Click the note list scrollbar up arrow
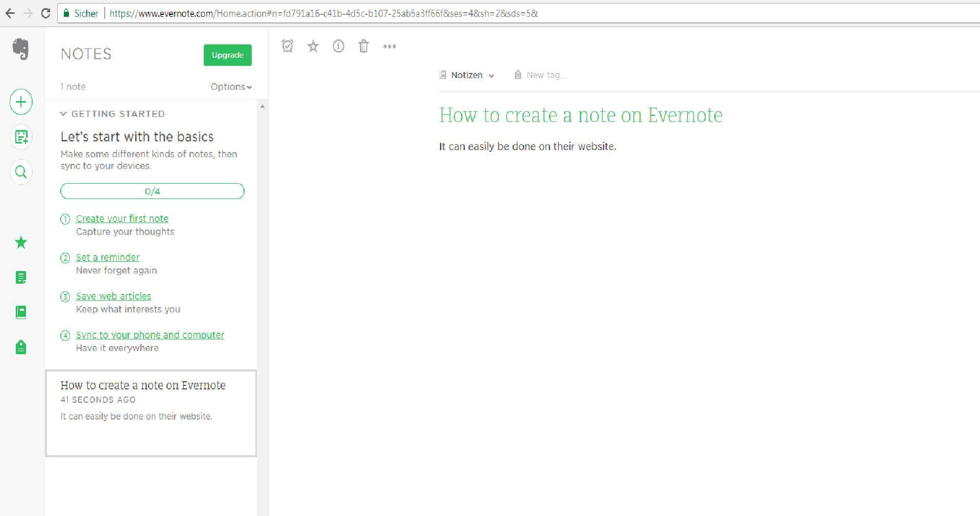 (262, 106)
